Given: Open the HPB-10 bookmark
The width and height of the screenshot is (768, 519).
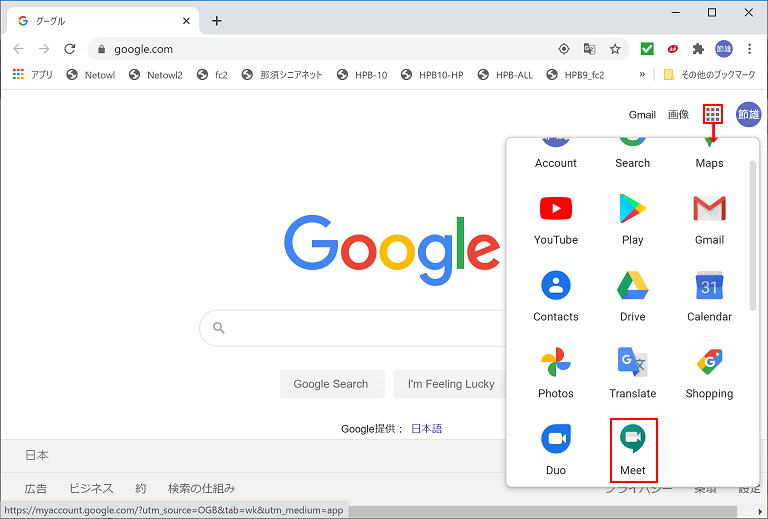Looking at the screenshot, I should pos(362,74).
